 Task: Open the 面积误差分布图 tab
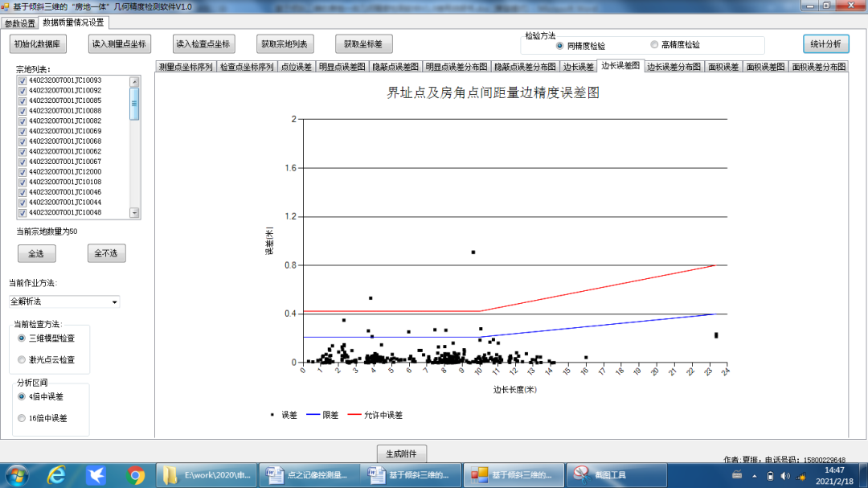pos(819,67)
